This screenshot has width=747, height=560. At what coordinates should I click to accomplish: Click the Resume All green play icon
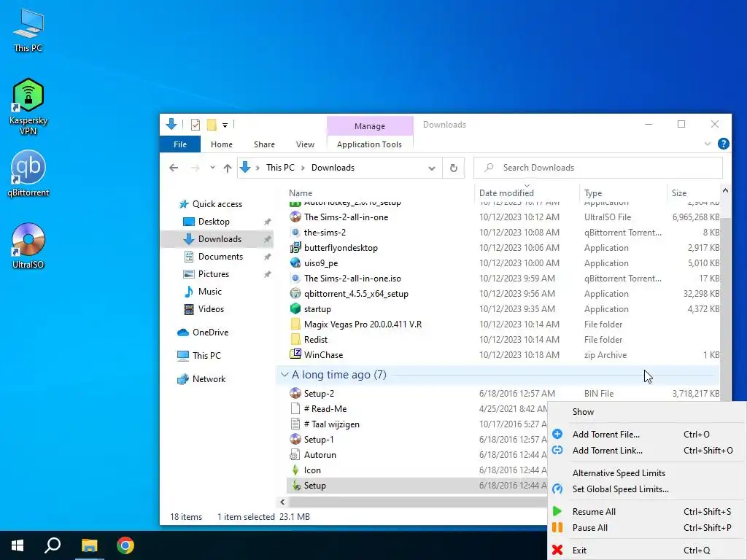click(557, 511)
